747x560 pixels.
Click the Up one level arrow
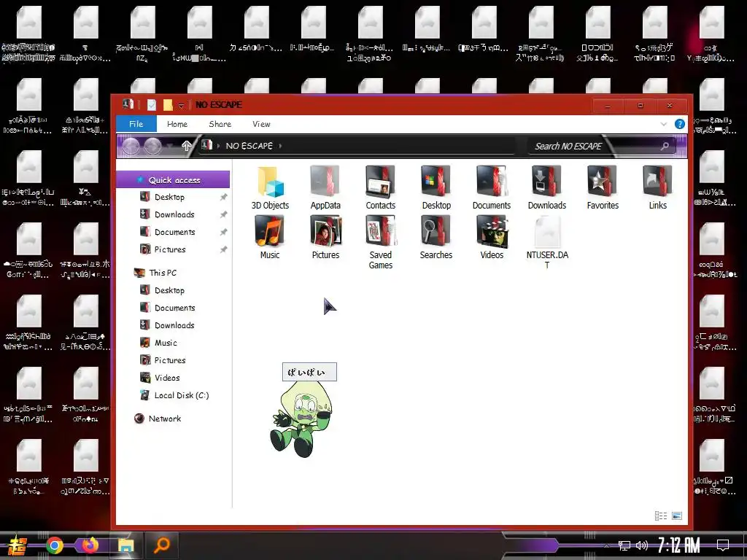[x=186, y=146]
